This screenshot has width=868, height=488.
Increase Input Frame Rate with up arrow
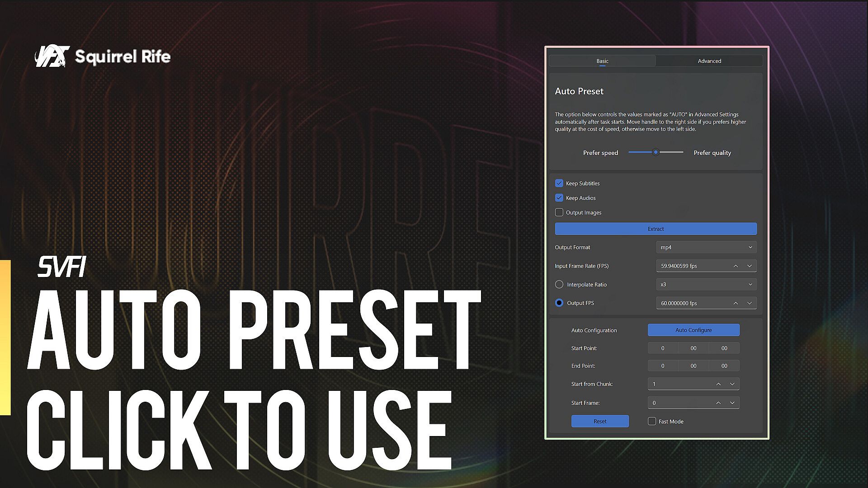tap(736, 266)
